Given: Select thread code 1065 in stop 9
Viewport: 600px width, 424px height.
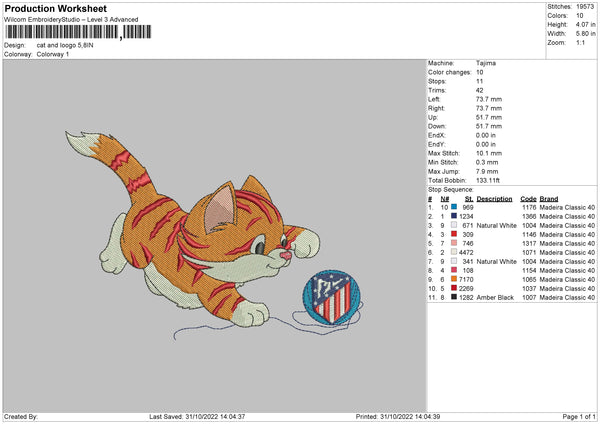Looking at the screenshot, I should click(x=529, y=279).
